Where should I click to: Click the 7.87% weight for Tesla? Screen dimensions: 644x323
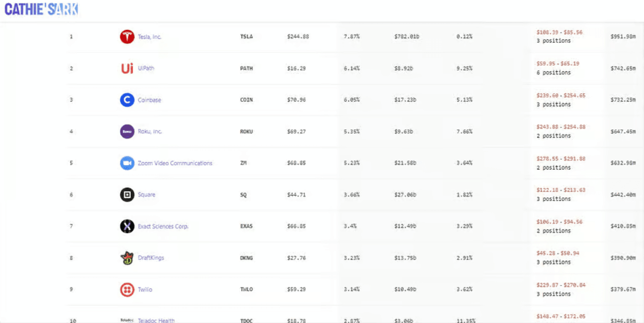[352, 37]
